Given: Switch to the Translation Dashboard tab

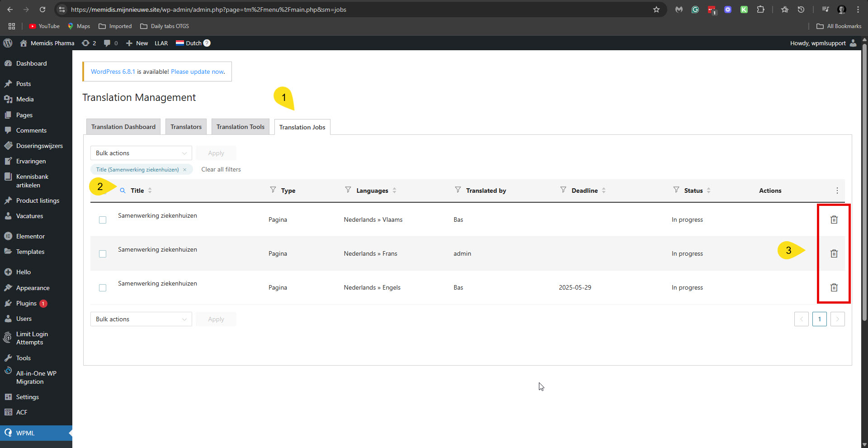Looking at the screenshot, I should (x=123, y=127).
